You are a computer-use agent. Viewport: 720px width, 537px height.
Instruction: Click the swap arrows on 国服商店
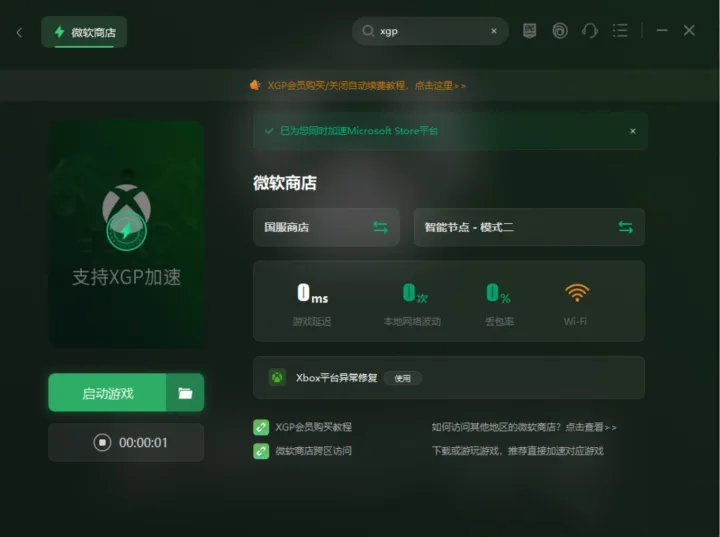pos(380,227)
